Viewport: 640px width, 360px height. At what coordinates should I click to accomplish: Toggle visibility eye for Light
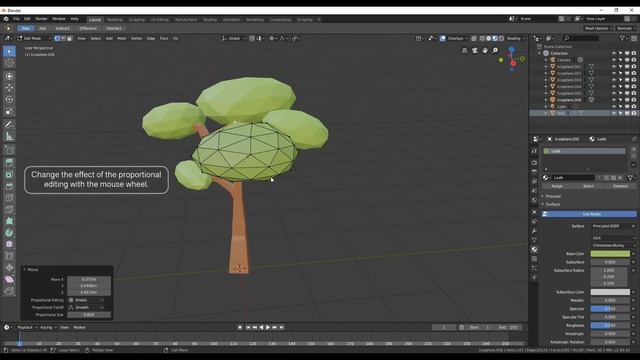pos(613,106)
